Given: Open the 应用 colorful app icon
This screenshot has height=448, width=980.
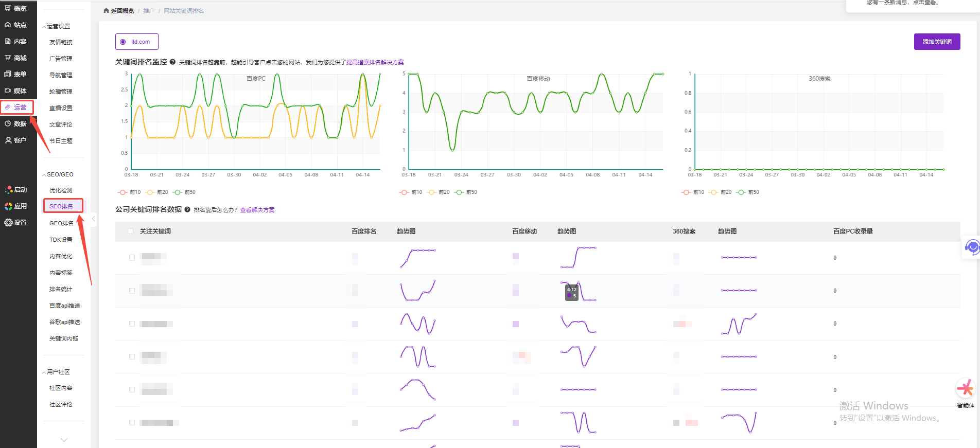Looking at the screenshot, I should (x=8, y=206).
